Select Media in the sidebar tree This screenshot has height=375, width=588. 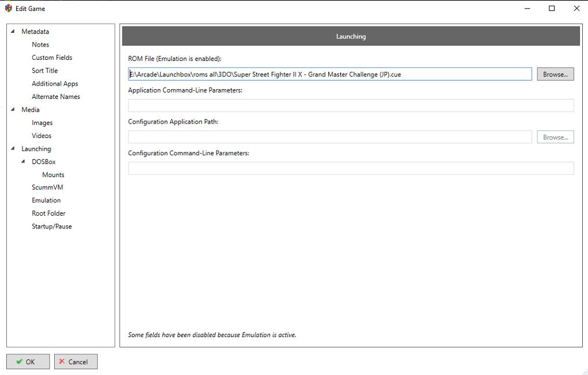click(x=31, y=110)
